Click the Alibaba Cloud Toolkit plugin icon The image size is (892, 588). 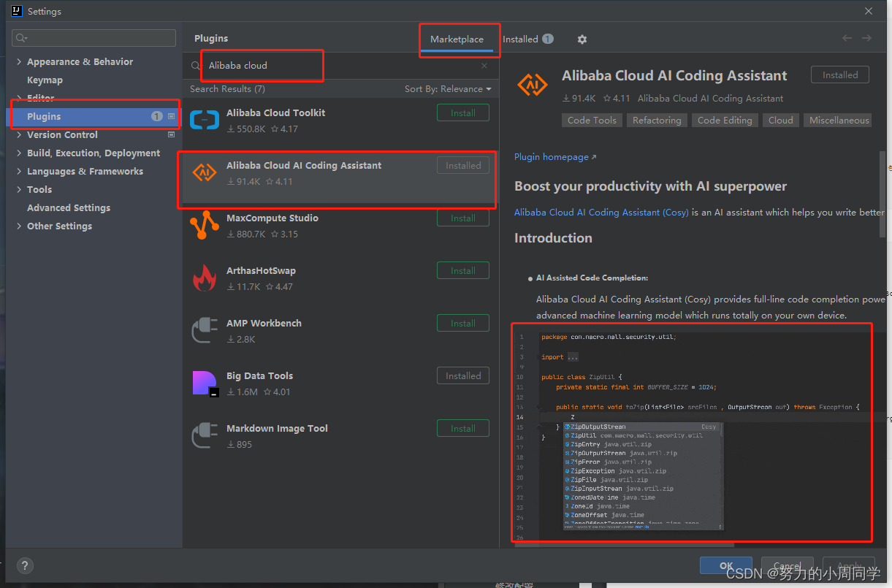click(x=204, y=121)
